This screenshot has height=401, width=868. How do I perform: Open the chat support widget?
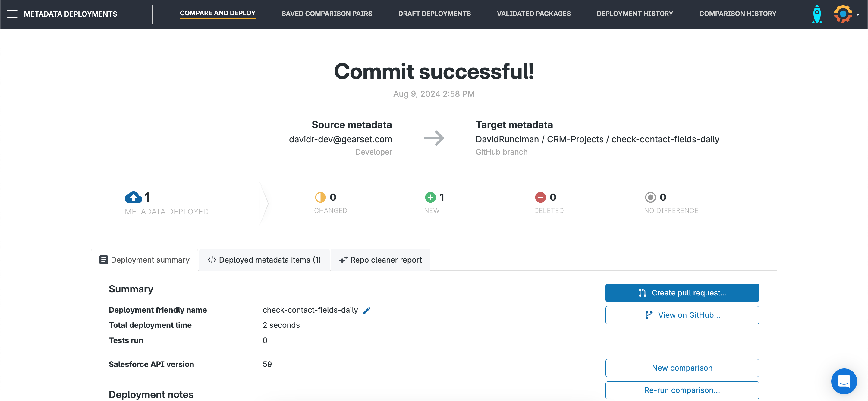pos(843,381)
